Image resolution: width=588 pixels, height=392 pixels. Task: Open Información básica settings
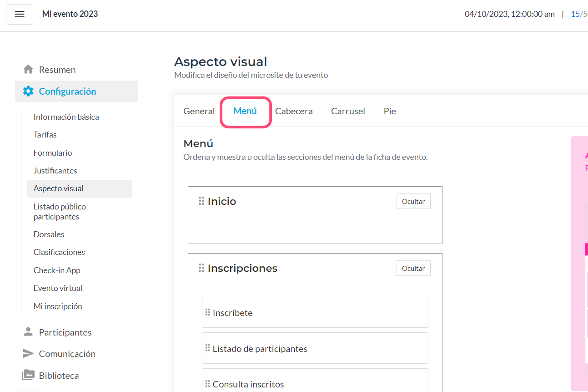click(x=66, y=117)
